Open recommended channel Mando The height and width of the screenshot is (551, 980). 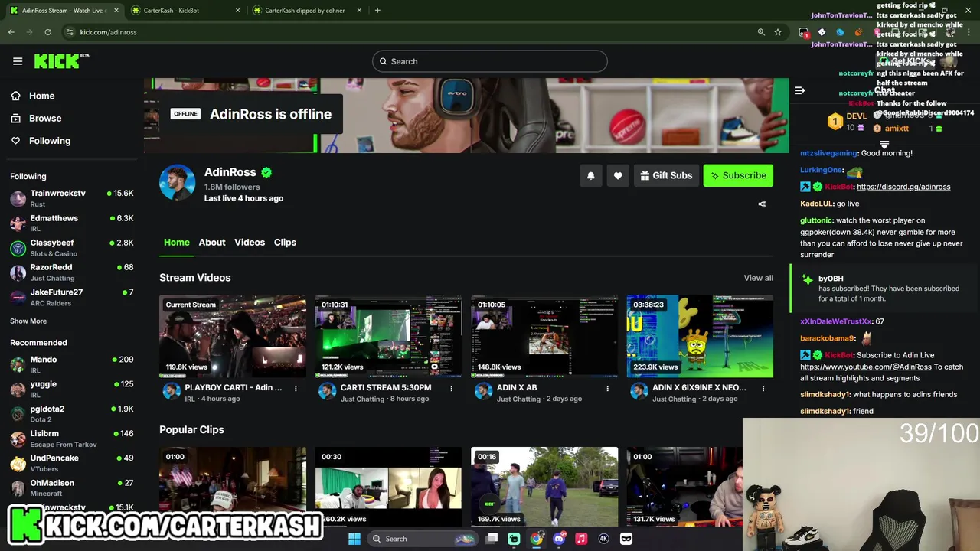click(x=72, y=364)
